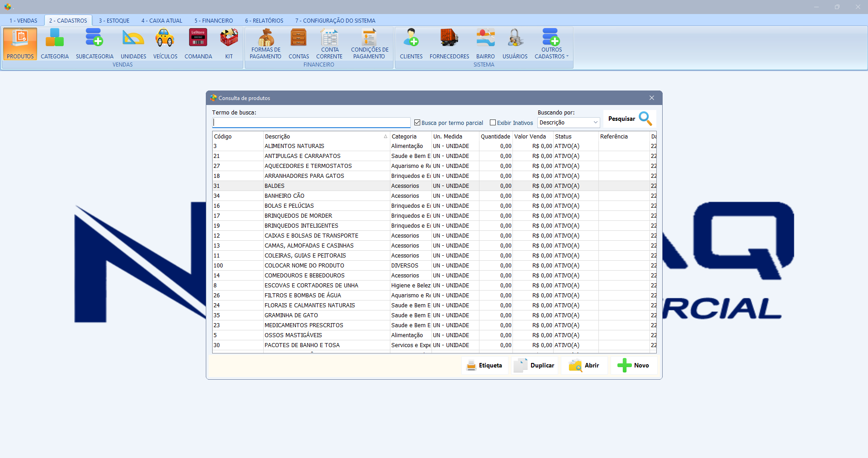The height and width of the screenshot is (458, 868).
Task: Select the BALDES row
Action: click(434, 186)
